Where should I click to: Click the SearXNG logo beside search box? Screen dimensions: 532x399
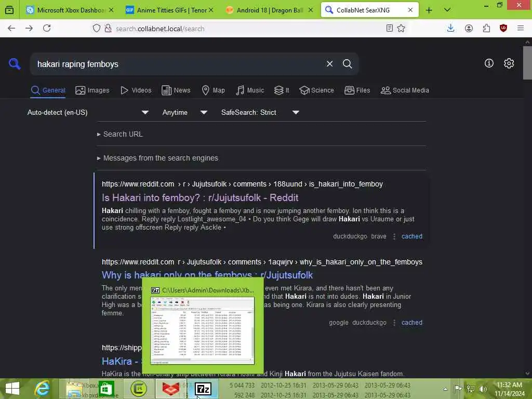click(x=15, y=63)
